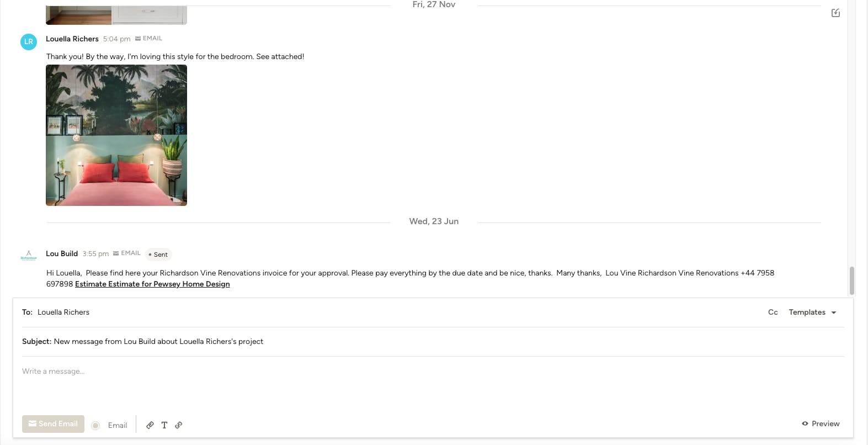This screenshot has height=445, width=868.
Task: Click the vertical scrollbar thumb
Action: point(851,280)
